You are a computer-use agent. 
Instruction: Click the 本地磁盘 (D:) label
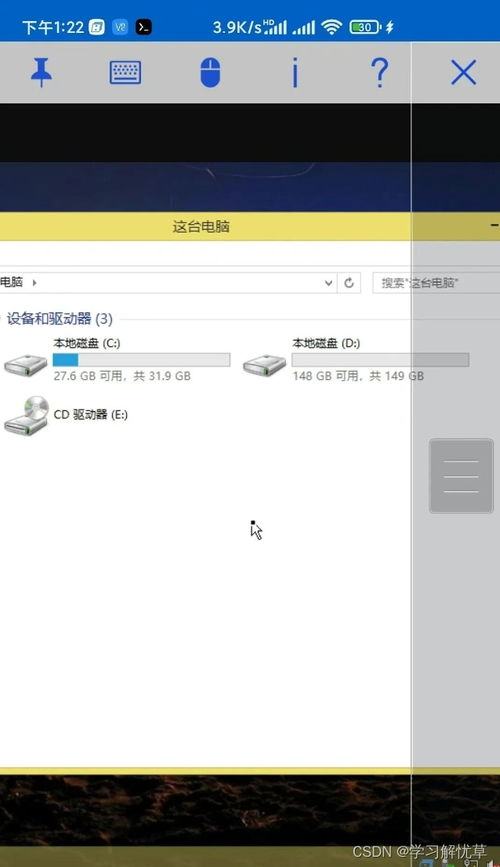(326, 343)
